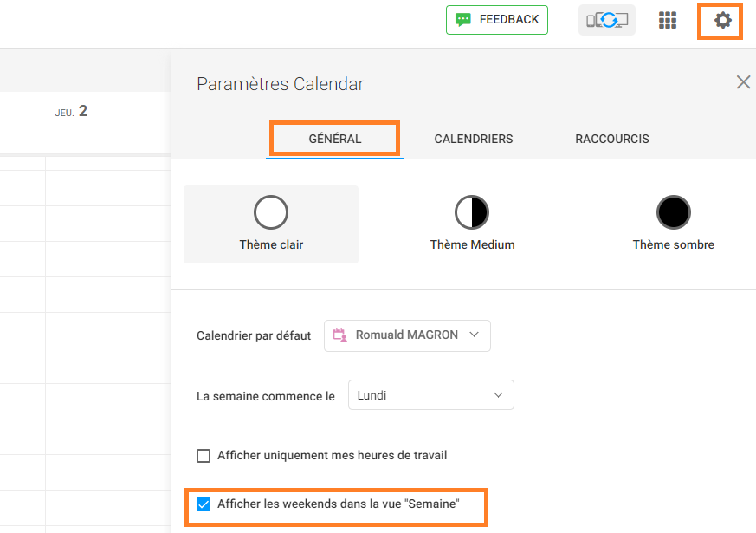This screenshot has width=756, height=533.
Task: Click the green chat bubble feedback icon
Action: pyautogui.click(x=463, y=20)
